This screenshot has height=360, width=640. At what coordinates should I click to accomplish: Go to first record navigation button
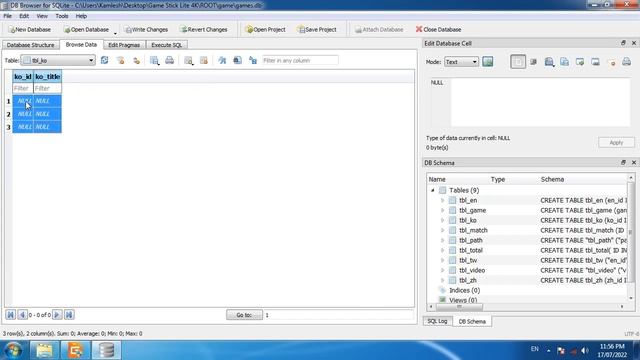(11, 315)
